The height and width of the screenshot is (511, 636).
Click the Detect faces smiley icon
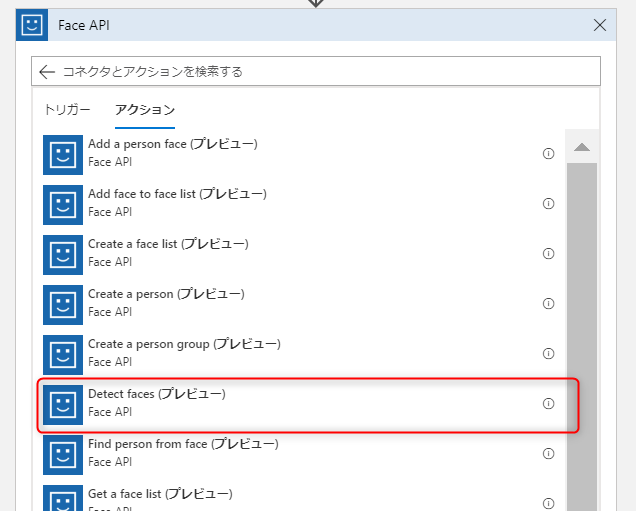(x=63, y=405)
